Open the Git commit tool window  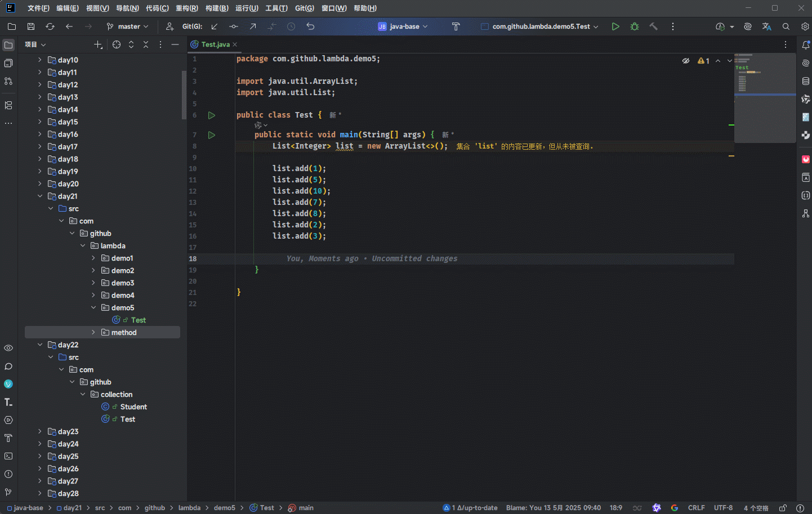[8, 63]
